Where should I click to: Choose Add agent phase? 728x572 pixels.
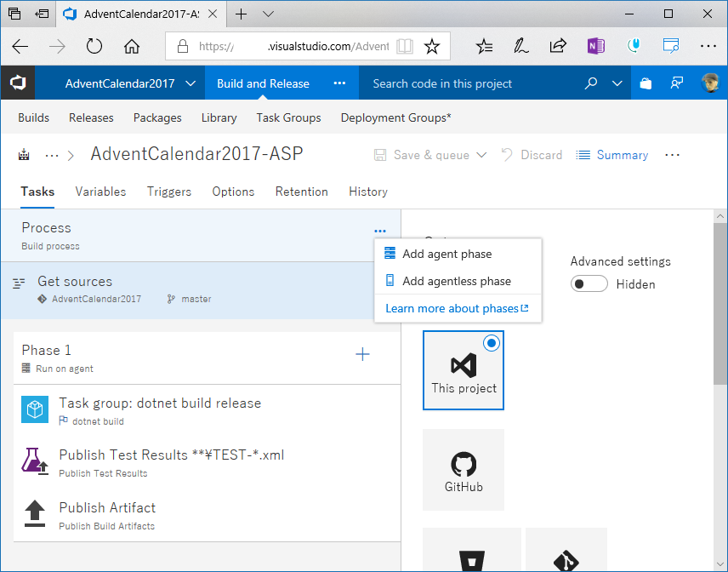point(458,254)
